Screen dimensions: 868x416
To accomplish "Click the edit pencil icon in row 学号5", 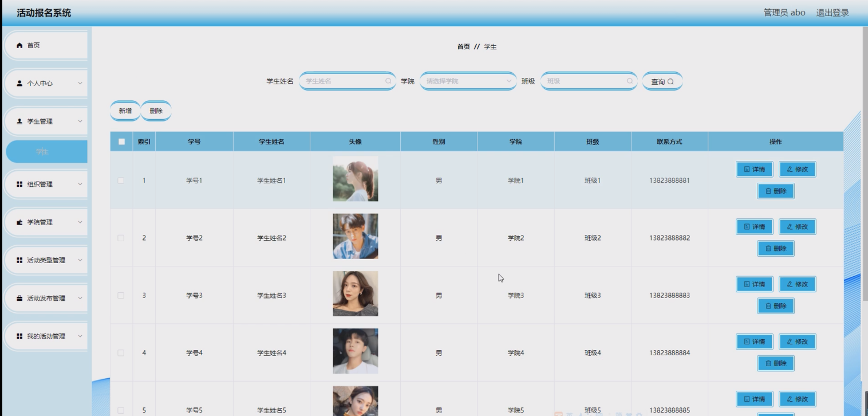I will (x=790, y=399).
